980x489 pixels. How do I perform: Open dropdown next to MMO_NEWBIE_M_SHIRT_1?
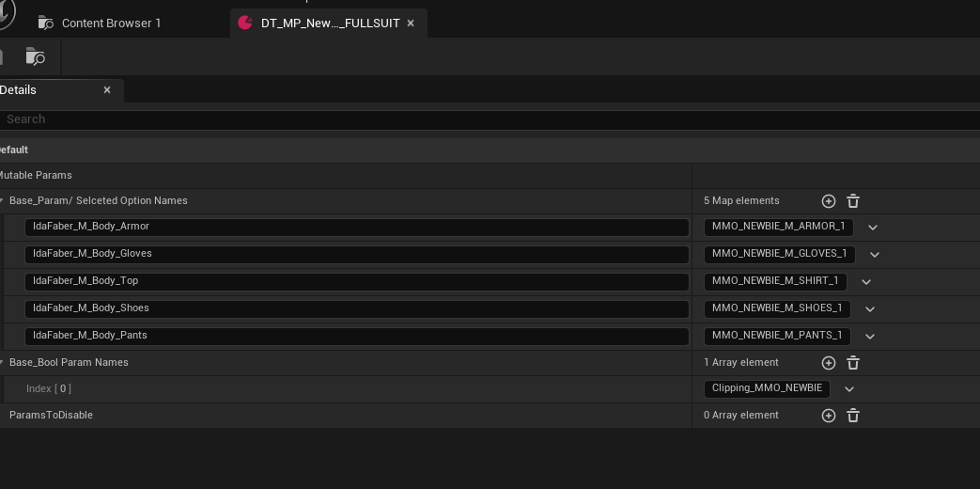click(x=866, y=282)
